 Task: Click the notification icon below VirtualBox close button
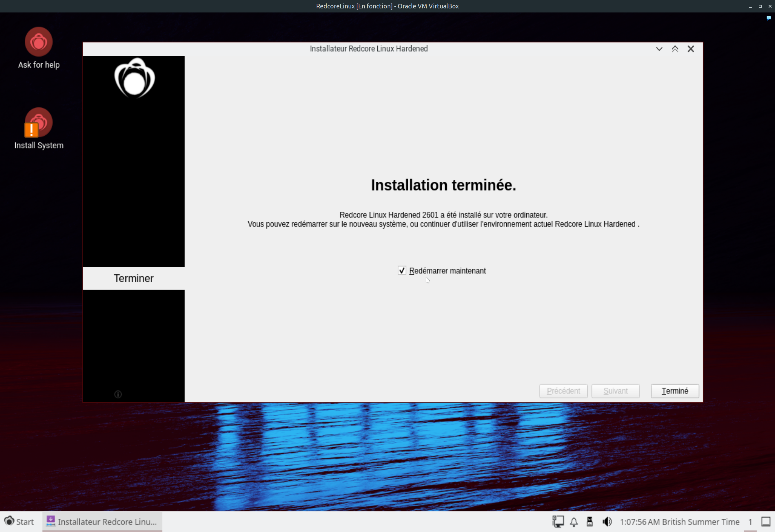point(768,18)
